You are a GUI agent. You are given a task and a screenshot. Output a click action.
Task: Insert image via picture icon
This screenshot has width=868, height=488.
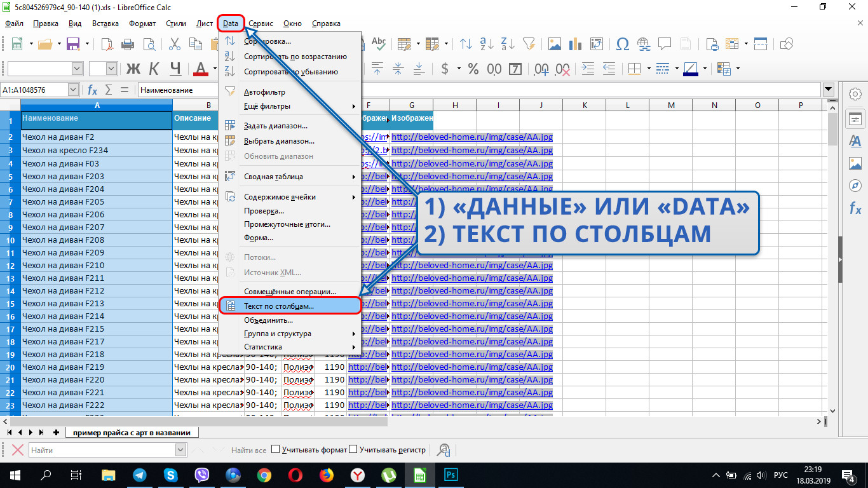point(555,44)
